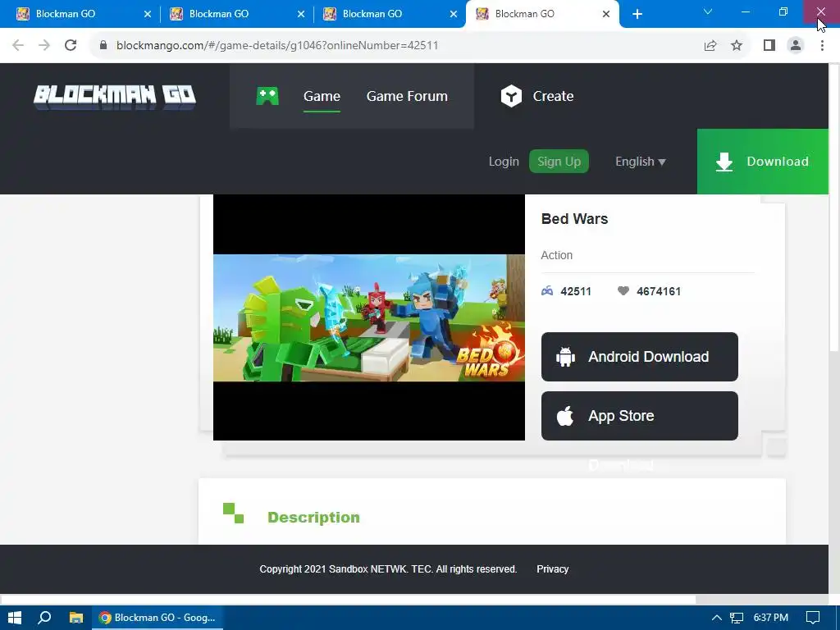Open the Windows notification center icon
The image size is (840, 630).
(813, 618)
